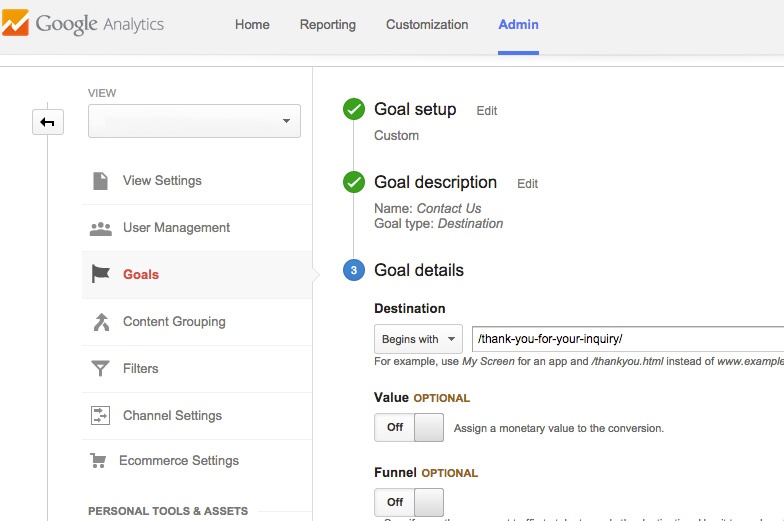Go to the Home tab
This screenshot has width=784, height=521.
[252, 25]
